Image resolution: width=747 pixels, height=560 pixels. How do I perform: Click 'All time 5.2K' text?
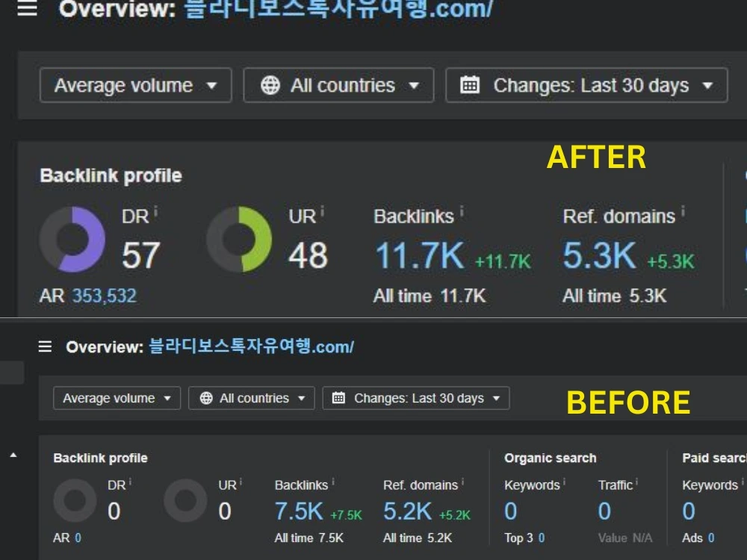coord(418,538)
